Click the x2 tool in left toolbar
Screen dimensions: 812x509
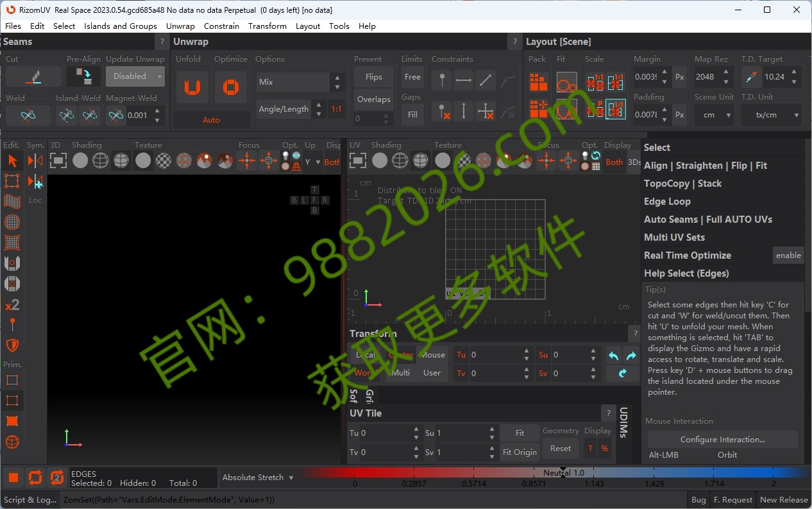[12, 305]
